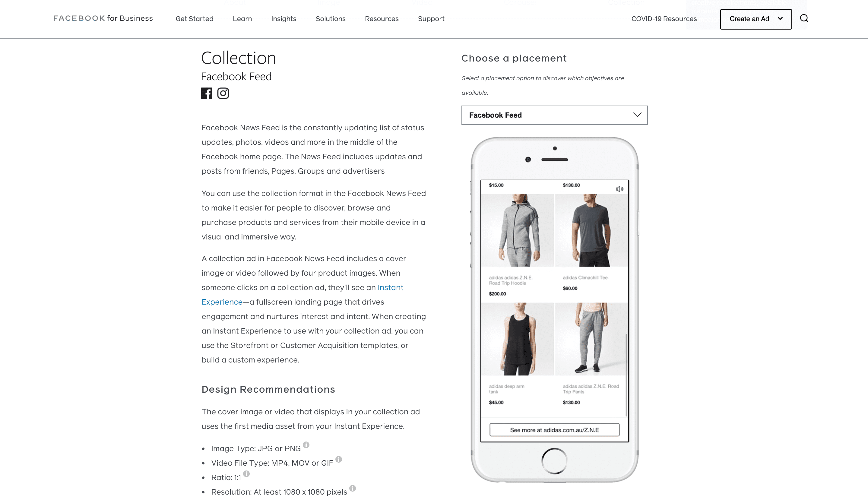Click the adidas hoodie product thumbnail
The width and height of the screenshot is (868, 497).
pos(518,233)
